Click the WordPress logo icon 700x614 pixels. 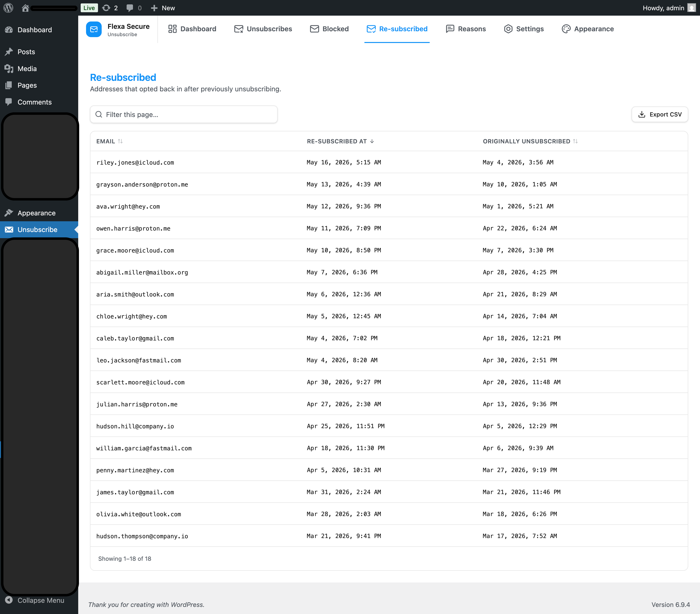pyautogui.click(x=8, y=8)
